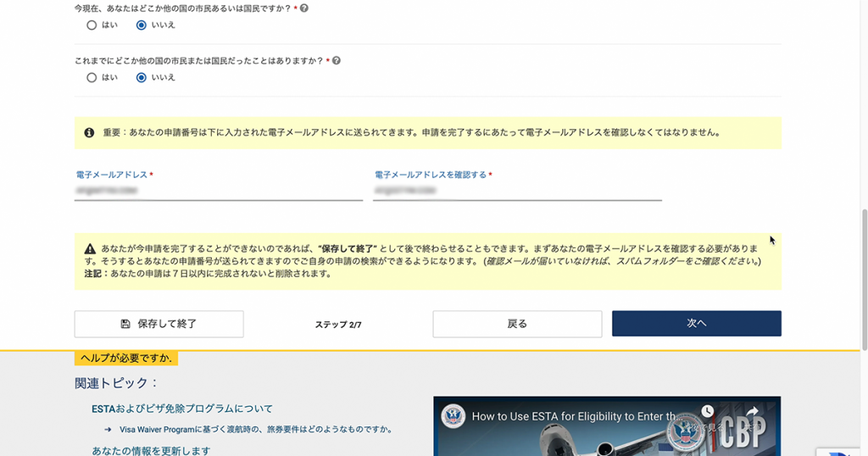Open the あなたの情報を更新します topic
This screenshot has height=456, width=868.
(x=151, y=450)
